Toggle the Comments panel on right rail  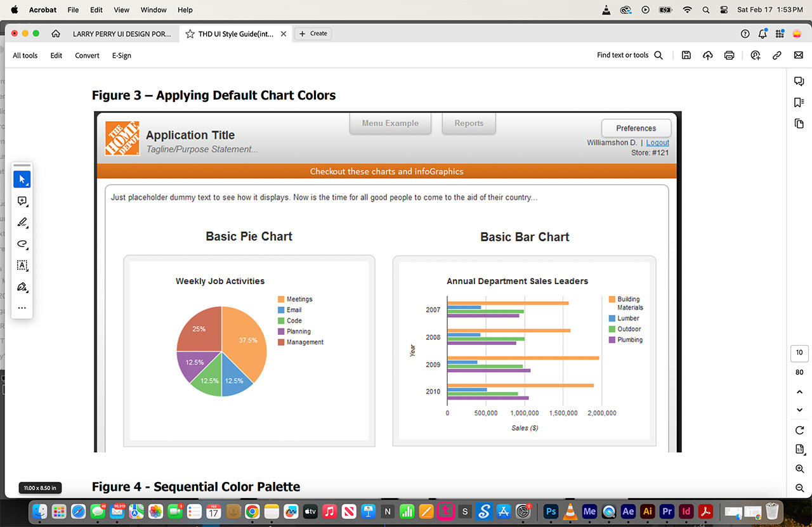(799, 81)
